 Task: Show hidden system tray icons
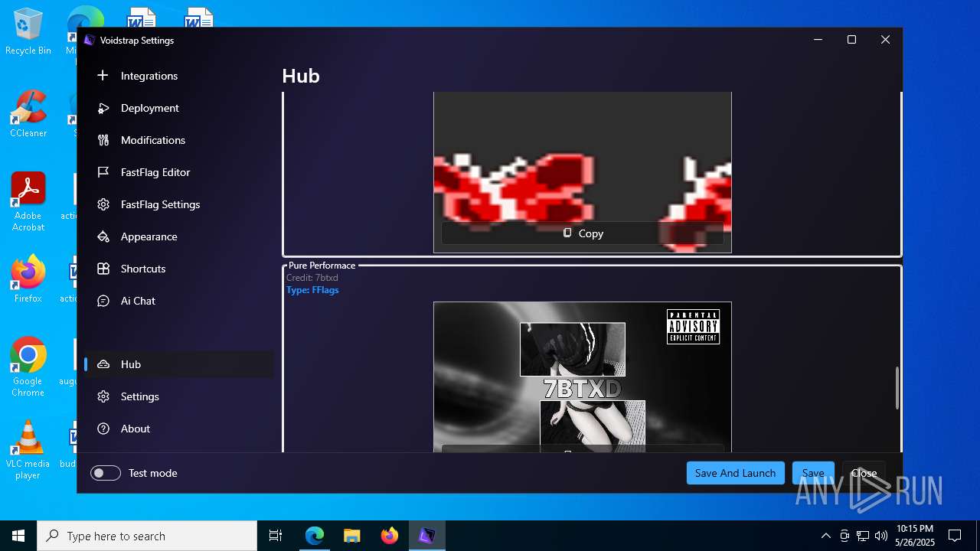point(825,536)
